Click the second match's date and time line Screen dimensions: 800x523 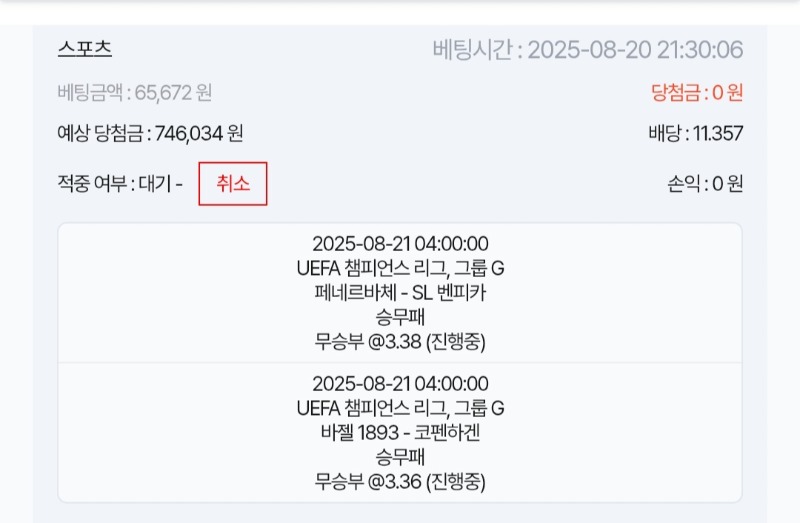click(400, 384)
